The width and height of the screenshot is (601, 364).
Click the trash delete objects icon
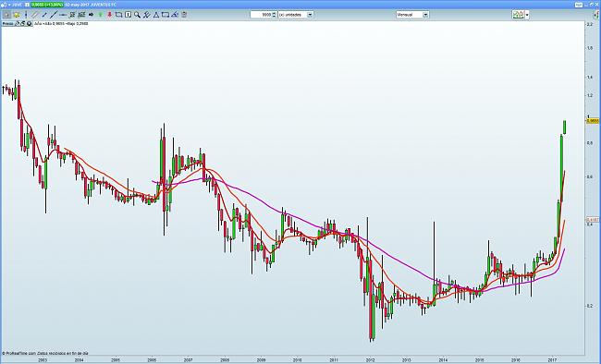pyautogui.click(x=184, y=15)
